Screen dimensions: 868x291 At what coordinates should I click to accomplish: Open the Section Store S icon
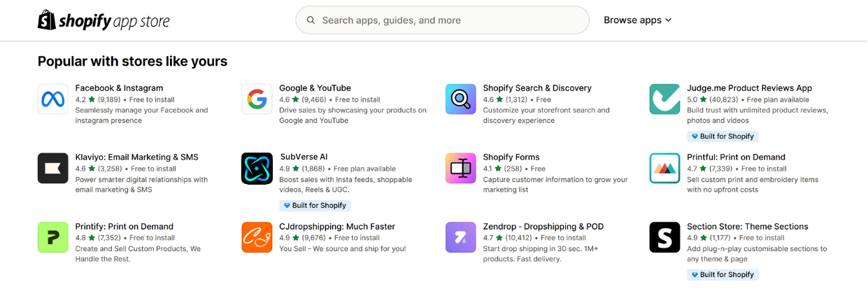coord(664,237)
